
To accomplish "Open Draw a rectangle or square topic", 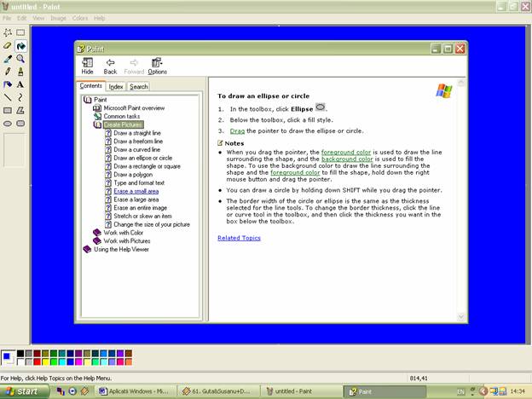I will [147, 166].
